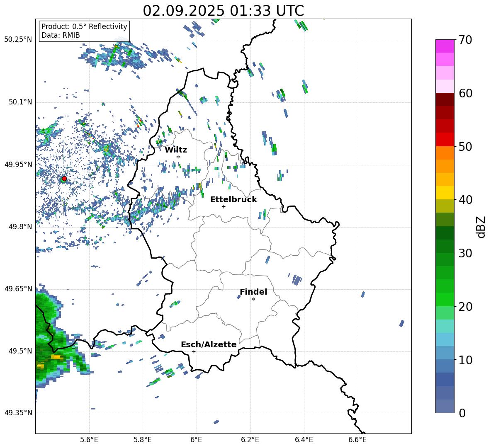Click the 6°E longitude label
The height and width of the screenshot is (448, 491).
coord(197,440)
